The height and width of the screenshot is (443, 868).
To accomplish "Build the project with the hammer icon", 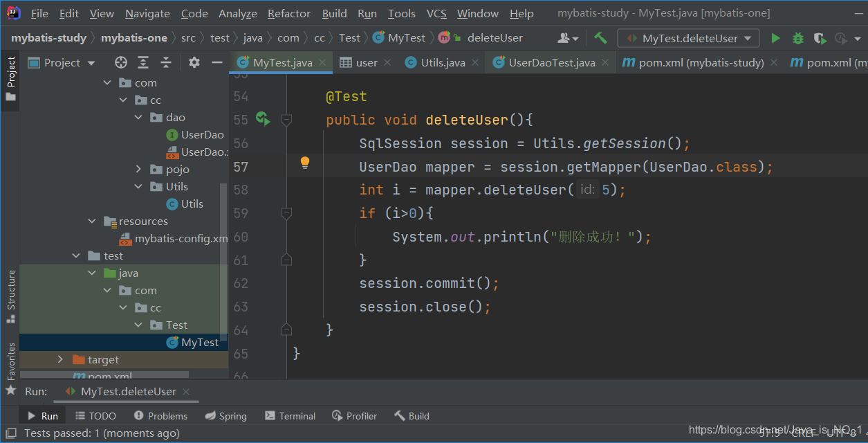I will pyautogui.click(x=600, y=38).
